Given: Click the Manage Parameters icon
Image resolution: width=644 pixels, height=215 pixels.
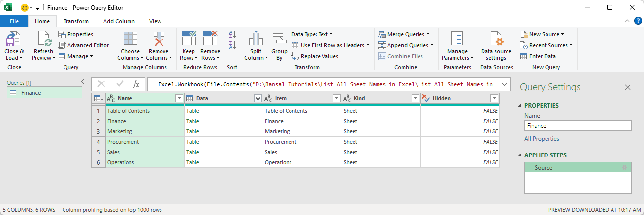Looking at the screenshot, I should click(x=457, y=39).
